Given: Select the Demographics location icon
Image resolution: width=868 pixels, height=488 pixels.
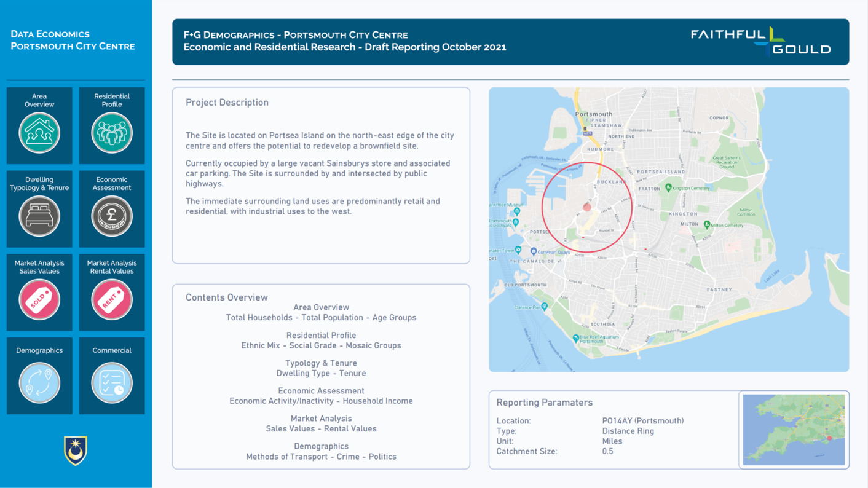Looking at the screenshot, I should tap(39, 382).
